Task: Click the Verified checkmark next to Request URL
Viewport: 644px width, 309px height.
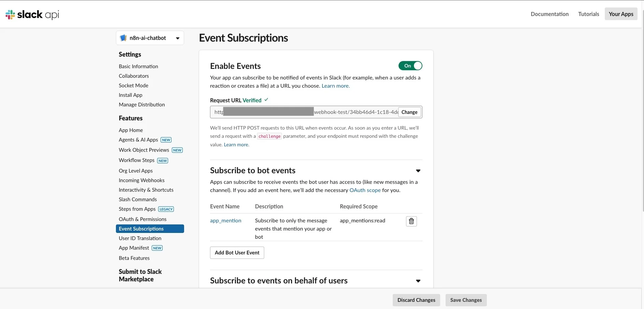Action: (x=266, y=100)
